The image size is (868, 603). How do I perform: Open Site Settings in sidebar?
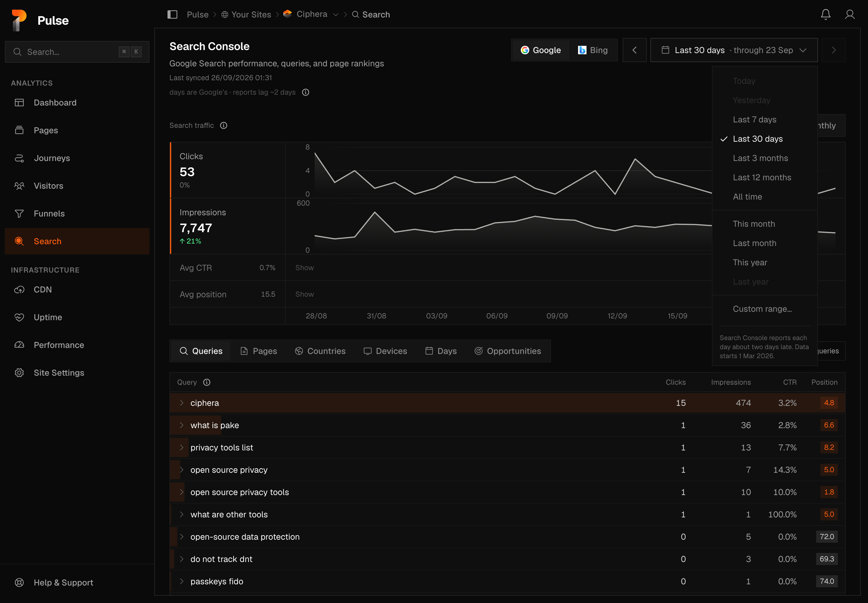coord(77,373)
